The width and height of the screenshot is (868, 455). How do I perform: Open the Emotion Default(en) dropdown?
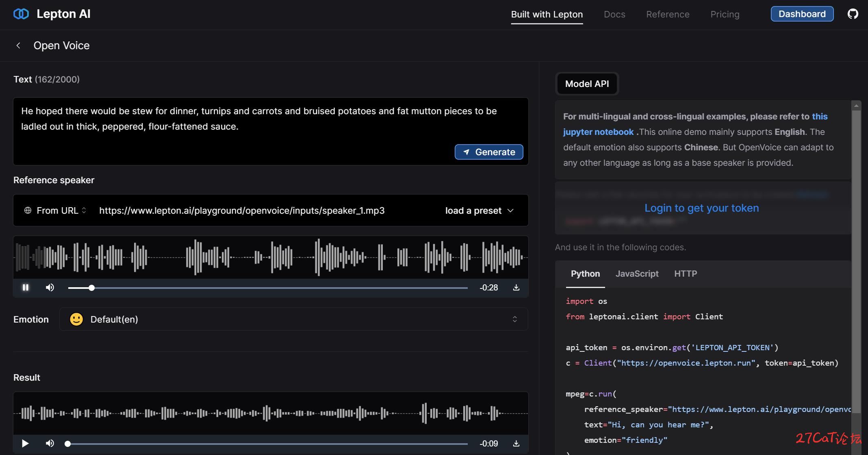[293, 319]
